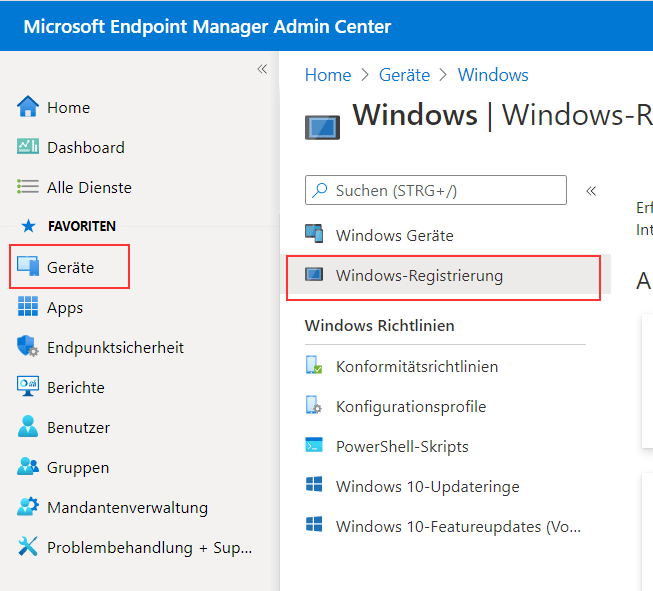Click the Windows Richtlinien section heading
653x591 pixels.
click(379, 325)
